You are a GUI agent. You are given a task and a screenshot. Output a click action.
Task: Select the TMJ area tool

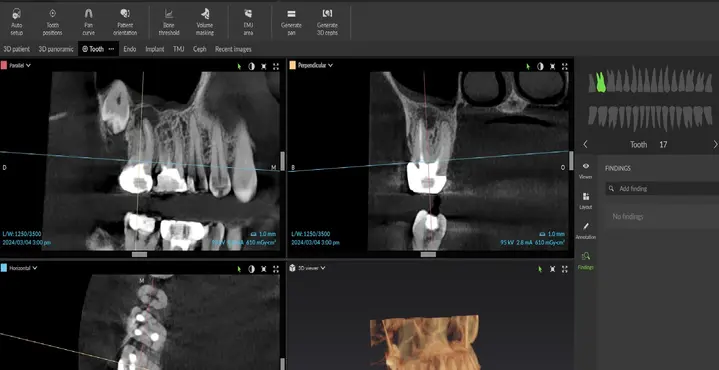(248, 22)
